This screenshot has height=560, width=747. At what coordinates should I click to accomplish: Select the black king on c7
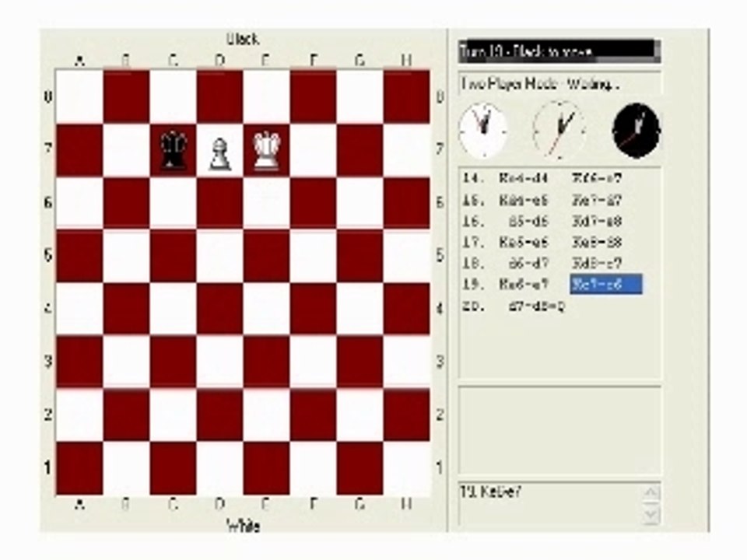[x=173, y=150]
